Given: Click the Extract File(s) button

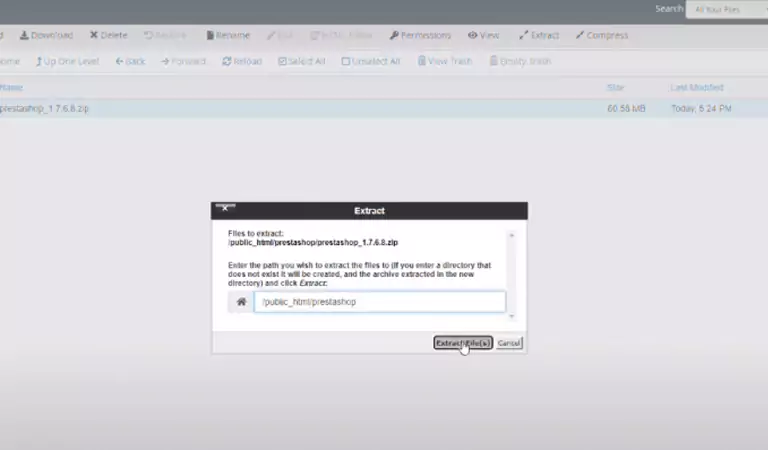Looking at the screenshot, I should (462, 343).
